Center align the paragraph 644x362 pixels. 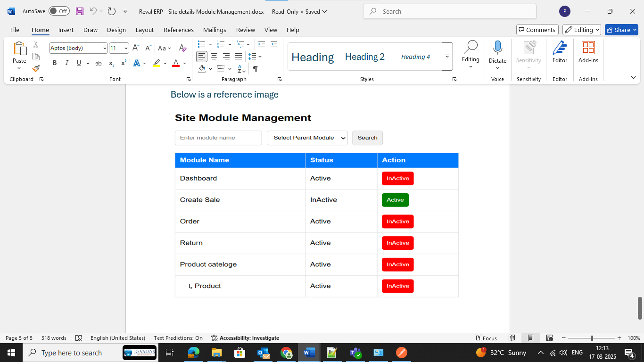(x=214, y=57)
